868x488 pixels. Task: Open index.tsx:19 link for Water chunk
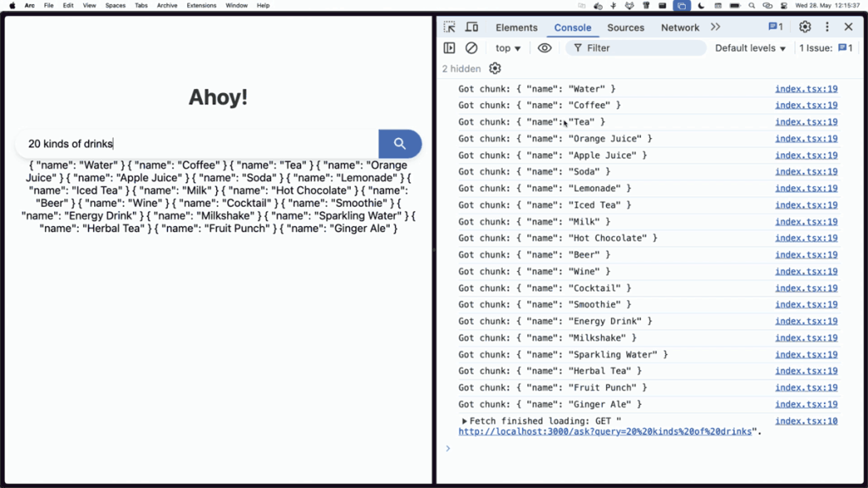click(805, 89)
